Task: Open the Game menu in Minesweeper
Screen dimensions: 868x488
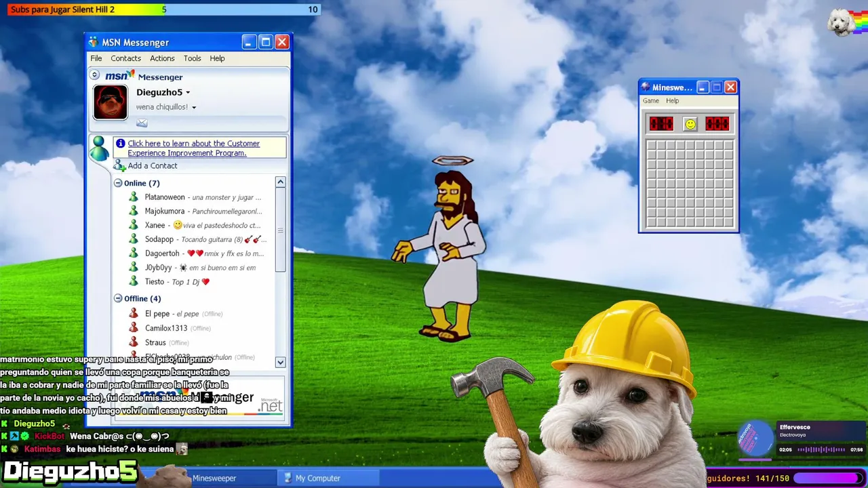Action: tap(651, 101)
